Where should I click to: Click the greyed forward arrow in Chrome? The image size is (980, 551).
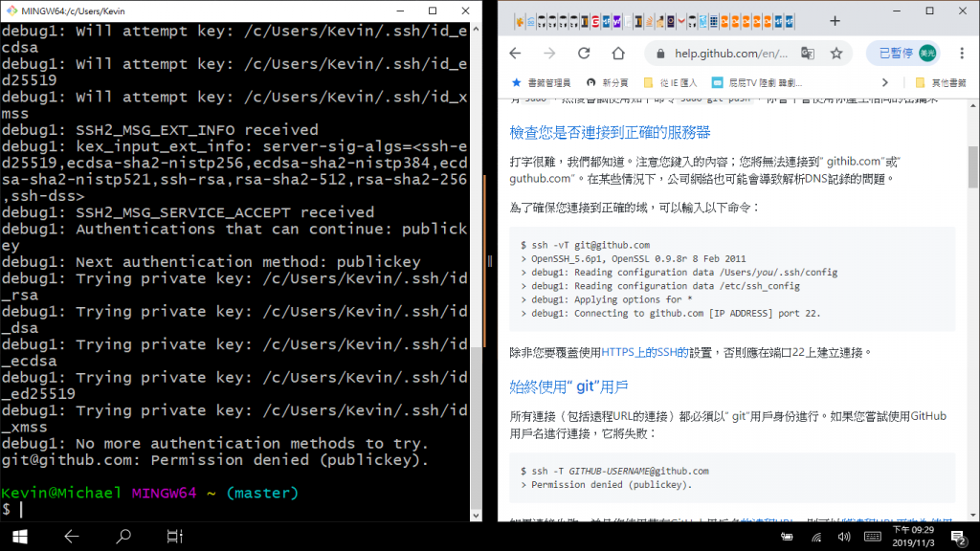coord(549,54)
